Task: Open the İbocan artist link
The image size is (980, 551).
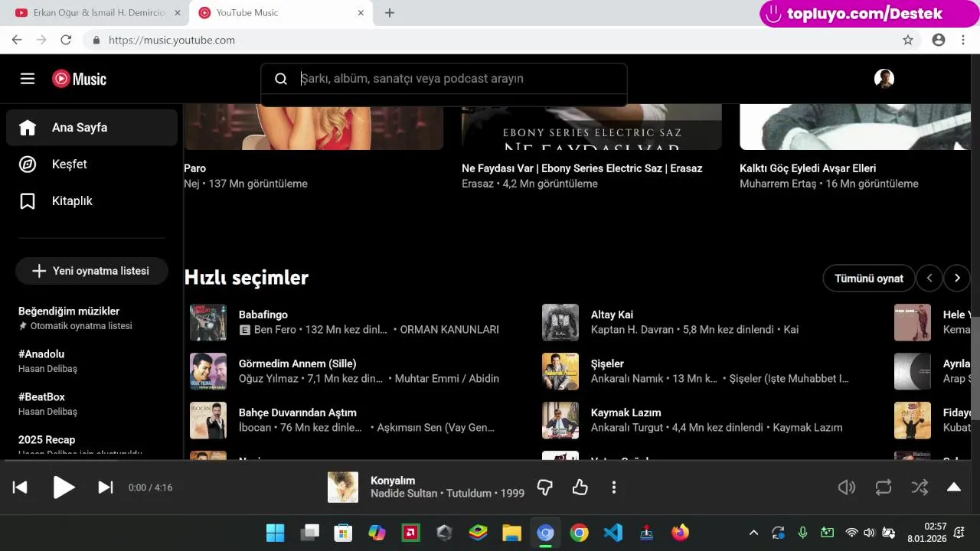Action: tap(255, 428)
